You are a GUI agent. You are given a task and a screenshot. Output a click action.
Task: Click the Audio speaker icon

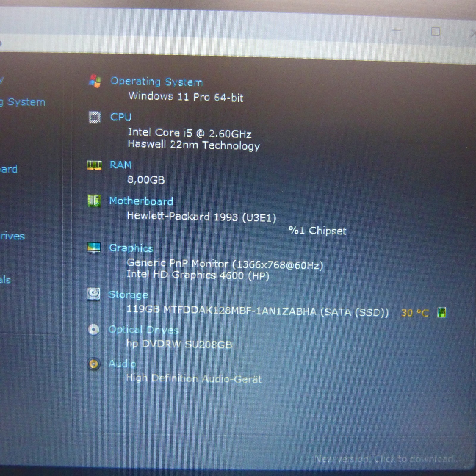coord(93,364)
